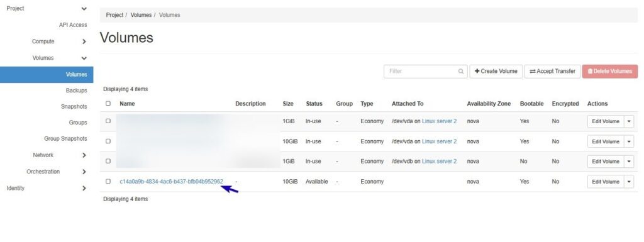Image resolution: width=644 pixels, height=242 pixels.
Task: Click the Status column header
Action: (x=314, y=104)
